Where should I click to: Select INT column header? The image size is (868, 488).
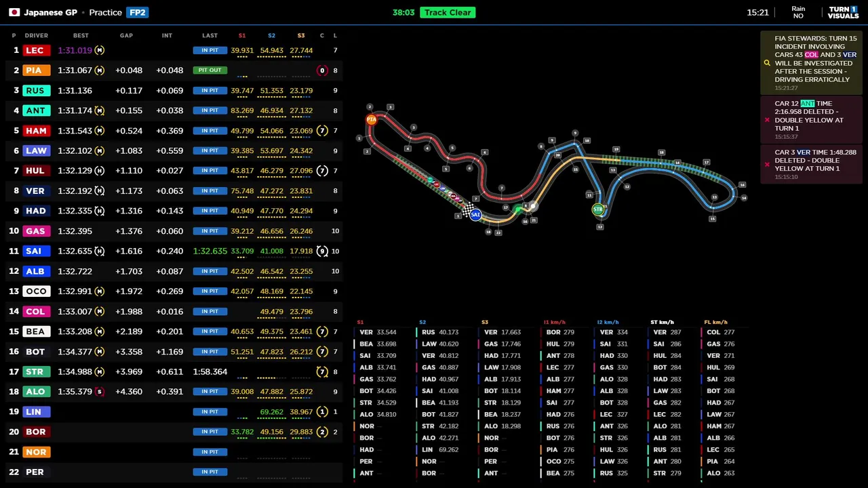[167, 35]
